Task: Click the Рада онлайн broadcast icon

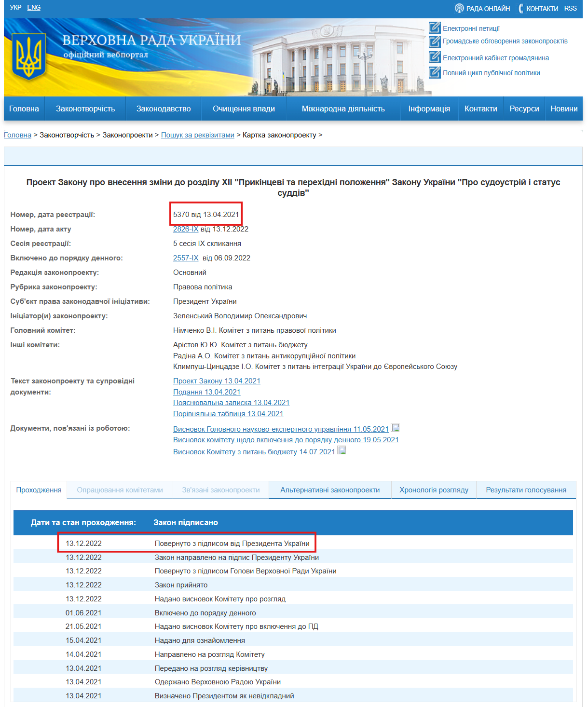Action: [x=459, y=8]
